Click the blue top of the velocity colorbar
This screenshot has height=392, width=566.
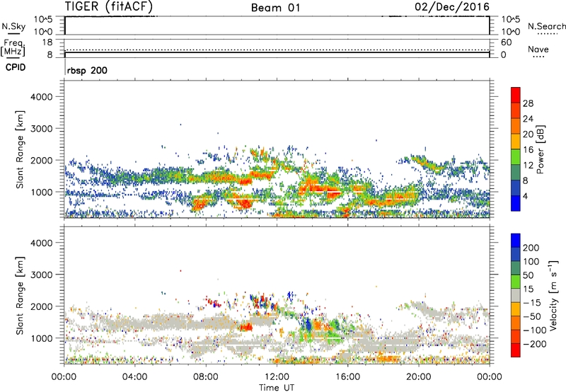click(x=516, y=241)
